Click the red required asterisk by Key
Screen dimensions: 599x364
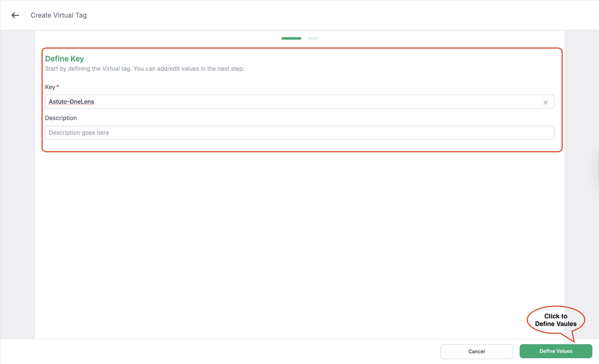[x=58, y=86]
